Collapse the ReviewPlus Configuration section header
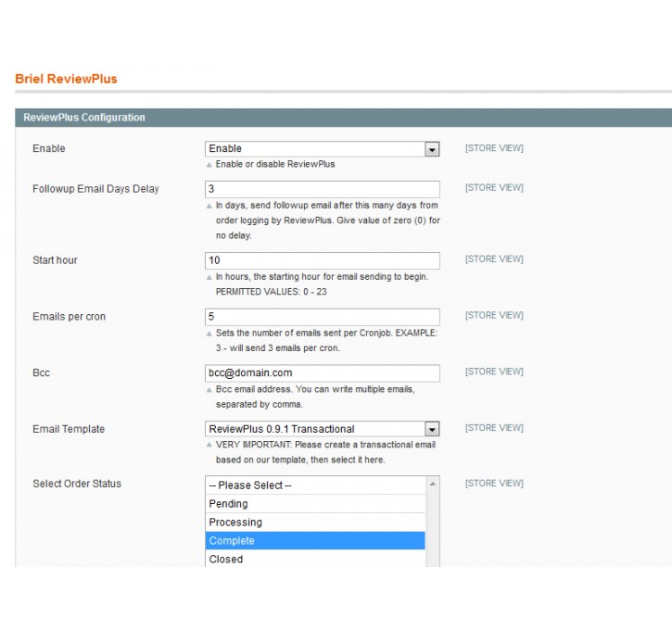Image resolution: width=672 pixels, height=630 pixels. (x=343, y=118)
